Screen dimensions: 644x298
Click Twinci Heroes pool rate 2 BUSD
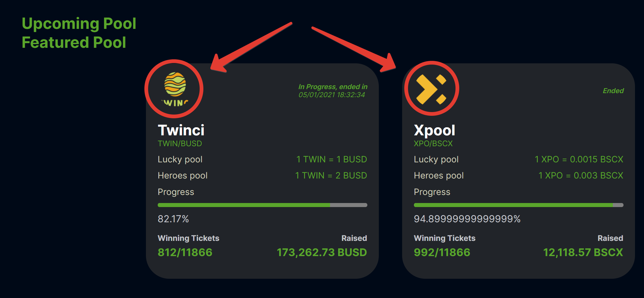(x=331, y=175)
